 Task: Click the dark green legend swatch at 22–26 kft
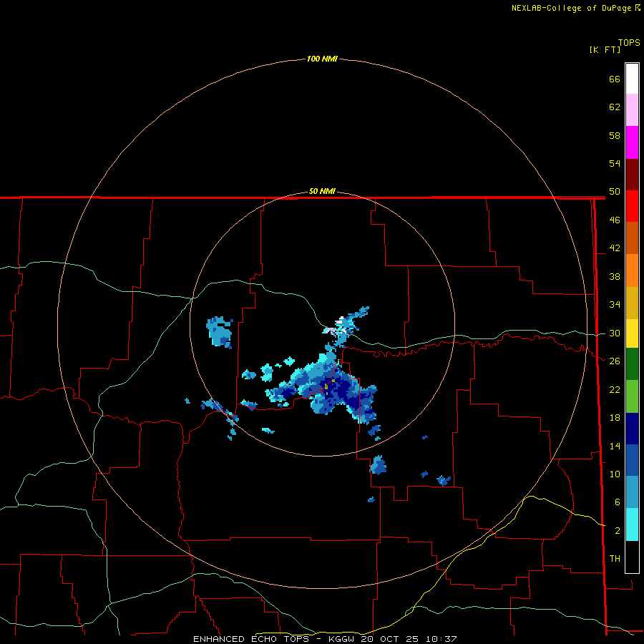[632, 364]
